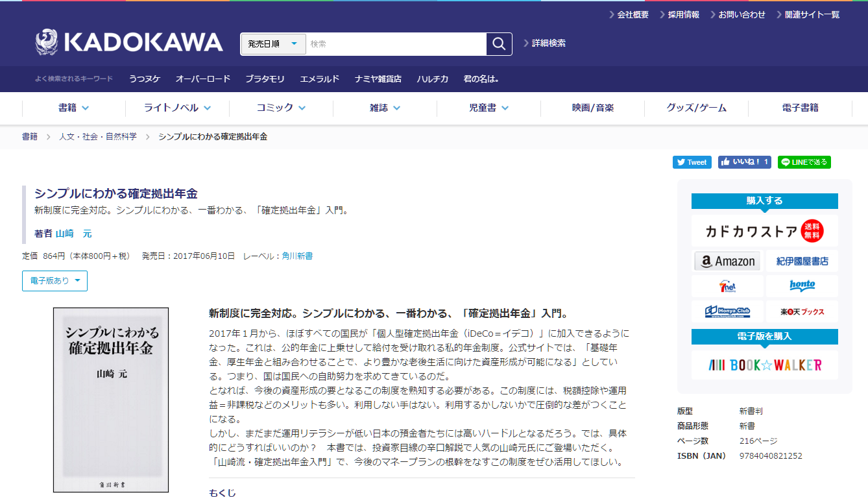Click the 新書判 format value
The height and width of the screenshot is (497, 868).
coord(751,411)
